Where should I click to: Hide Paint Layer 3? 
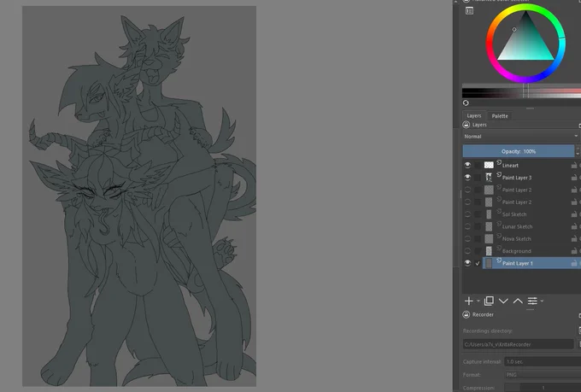pos(467,178)
